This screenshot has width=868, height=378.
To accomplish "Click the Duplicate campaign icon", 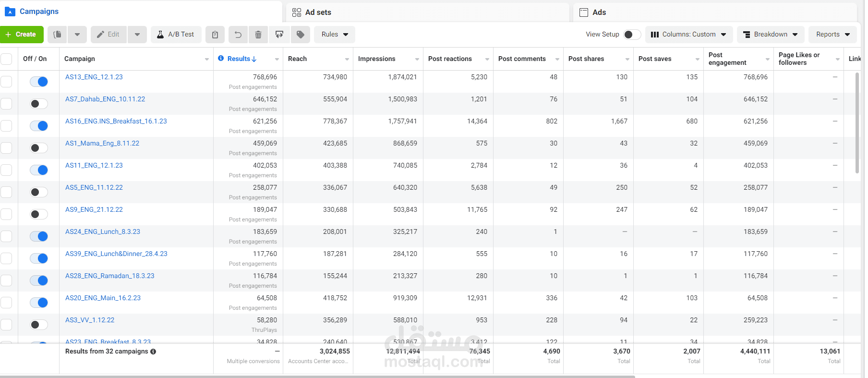I will click(57, 35).
